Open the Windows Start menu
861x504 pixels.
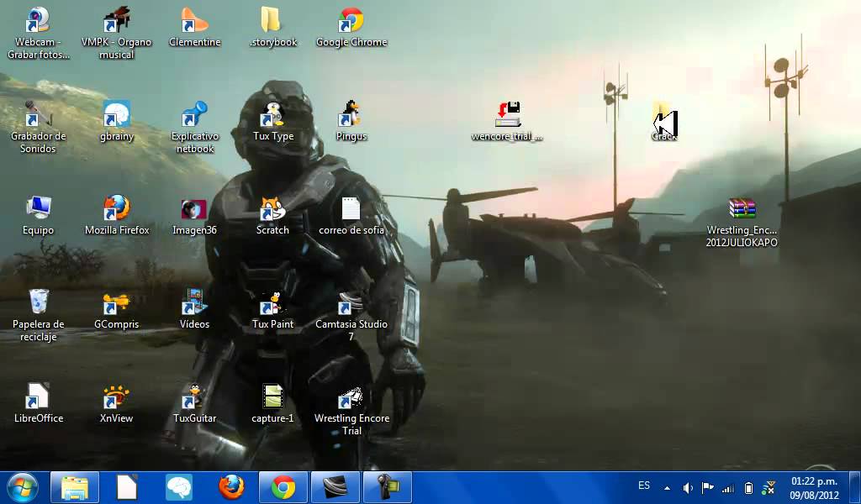point(23,487)
